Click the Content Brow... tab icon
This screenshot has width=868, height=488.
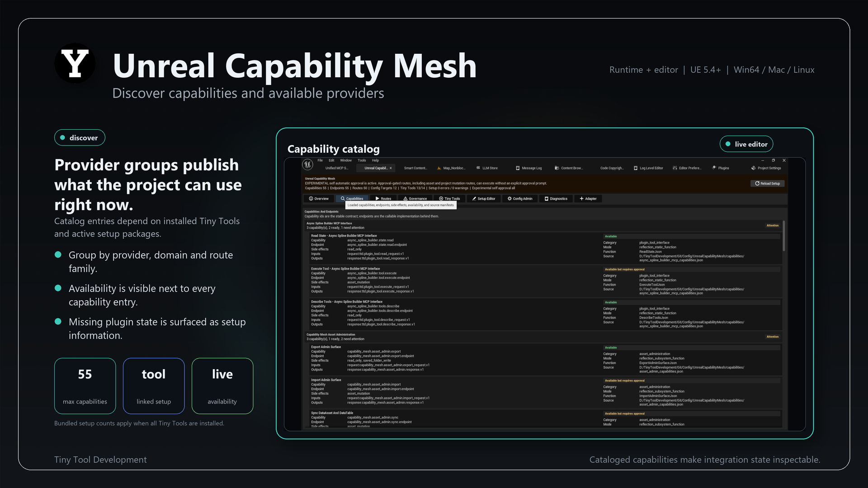tap(557, 168)
